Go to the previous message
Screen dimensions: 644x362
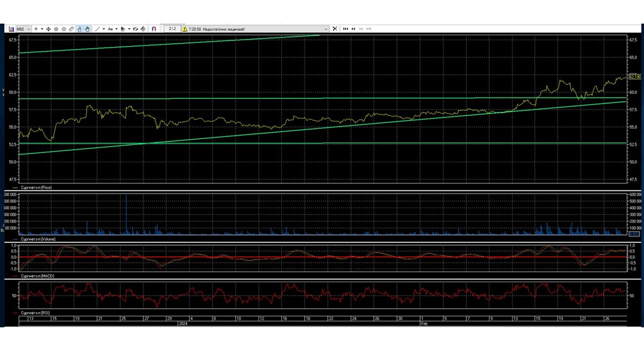pyautogui.click(x=353, y=29)
